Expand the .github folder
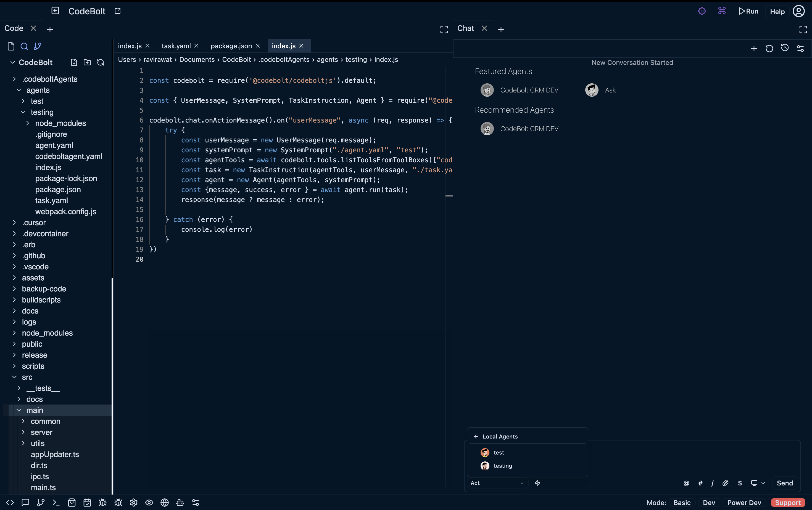This screenshot has width=812, height=510. click(14, 256)
